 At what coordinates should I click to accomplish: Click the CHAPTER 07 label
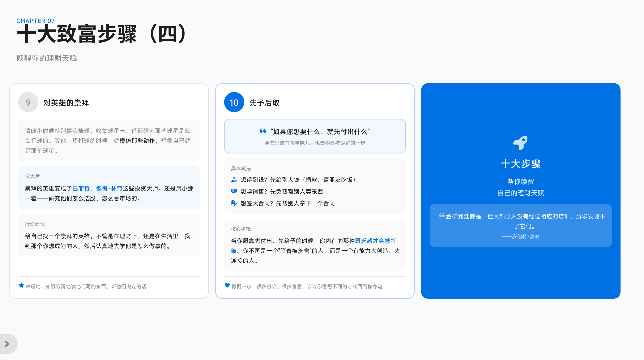click(35, 21)
